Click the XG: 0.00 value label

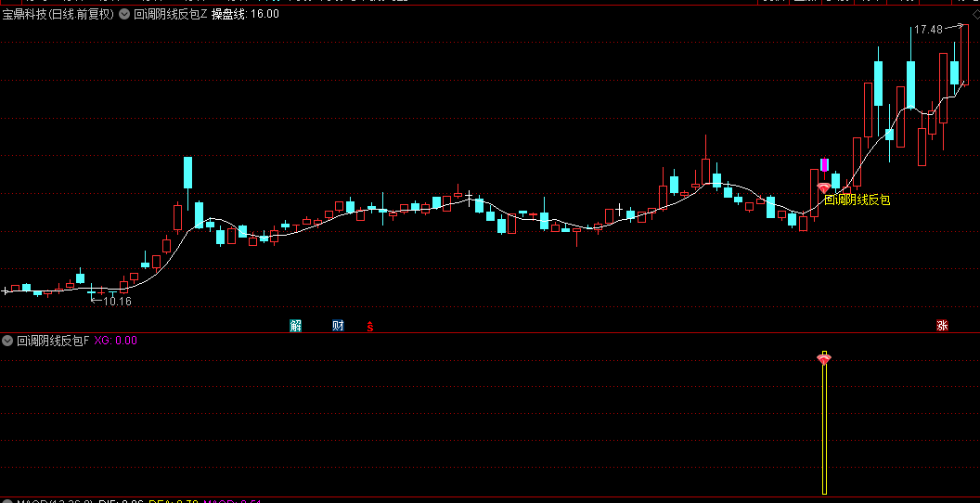(116, 341)
